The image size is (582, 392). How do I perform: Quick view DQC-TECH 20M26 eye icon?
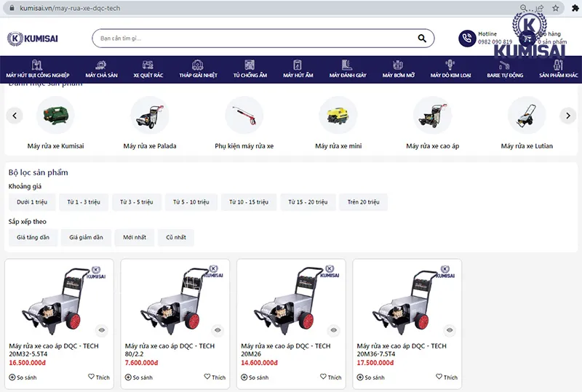point(334,330)
